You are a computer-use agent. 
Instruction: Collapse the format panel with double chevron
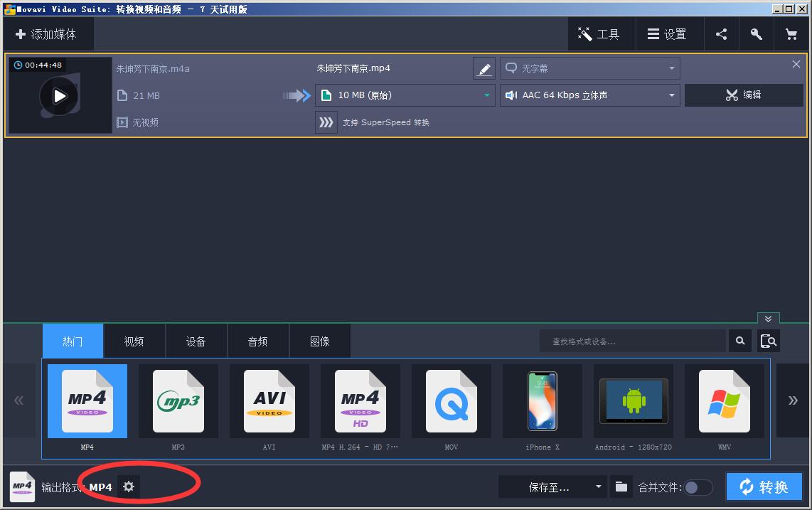(768, 318)
